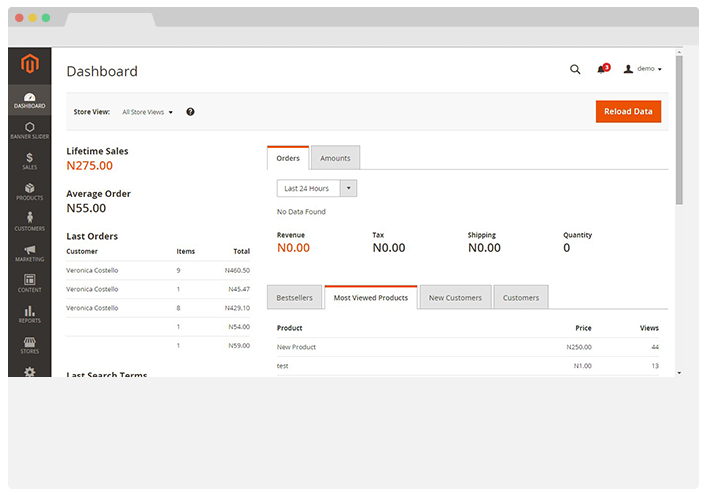The image size is (710, 497).
Task: Switch to the Orders tab
Action: tap(288, 158)
